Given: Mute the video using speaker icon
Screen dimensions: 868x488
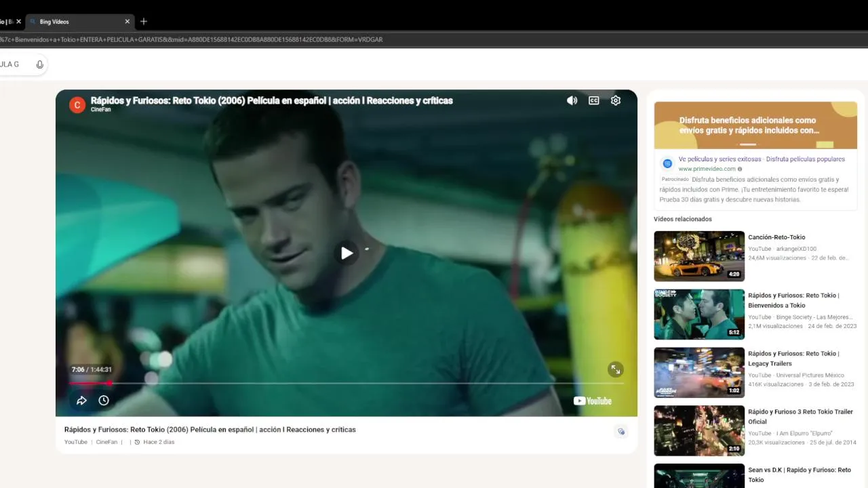Looking at the screenshot, I should point(572,100).
